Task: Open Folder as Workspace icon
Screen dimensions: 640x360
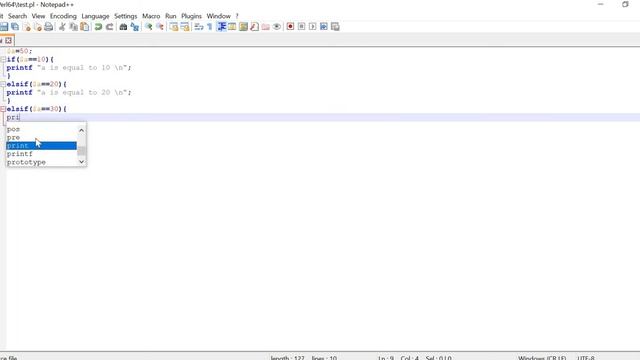Action: 266,27
